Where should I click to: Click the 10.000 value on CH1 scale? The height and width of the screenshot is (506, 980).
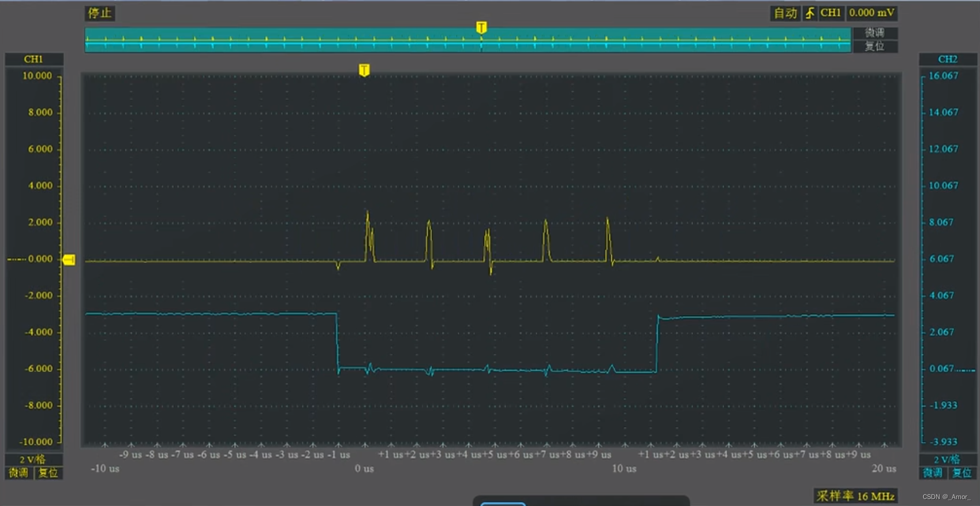tap(37, 76)
